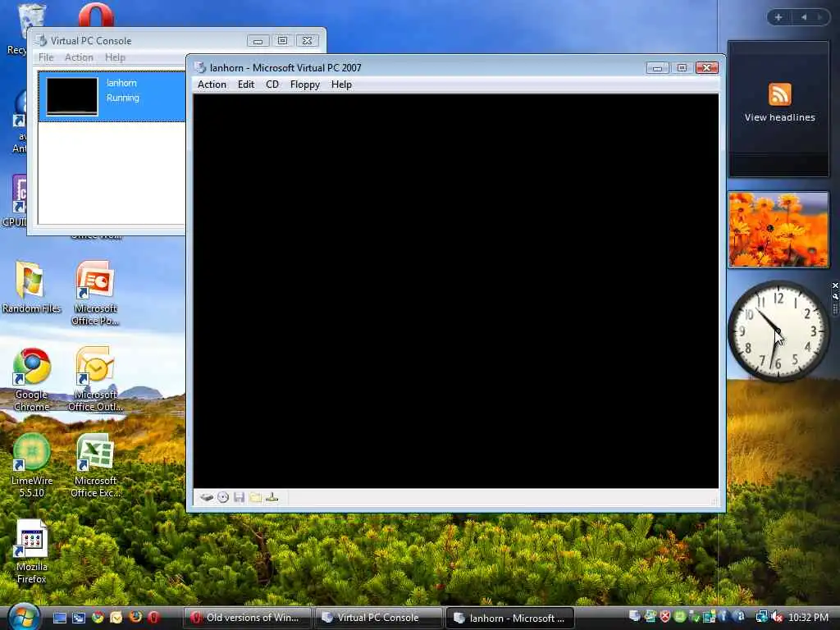Open the Opera desktop icon
840x630 pixels.
96,15
